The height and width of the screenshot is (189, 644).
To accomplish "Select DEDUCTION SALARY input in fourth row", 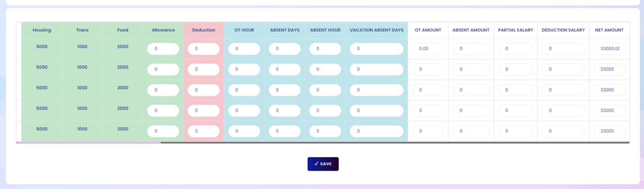I will point(563,111).
